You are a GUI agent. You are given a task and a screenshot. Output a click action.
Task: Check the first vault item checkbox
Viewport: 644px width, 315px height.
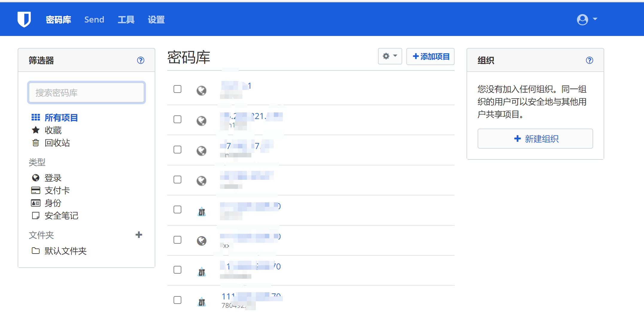177,89
